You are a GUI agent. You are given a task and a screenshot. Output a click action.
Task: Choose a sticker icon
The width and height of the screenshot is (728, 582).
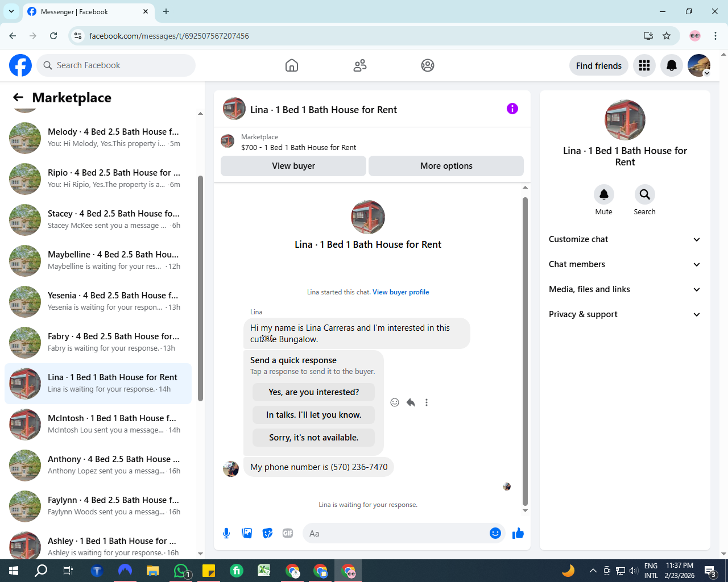click(267, 533)
